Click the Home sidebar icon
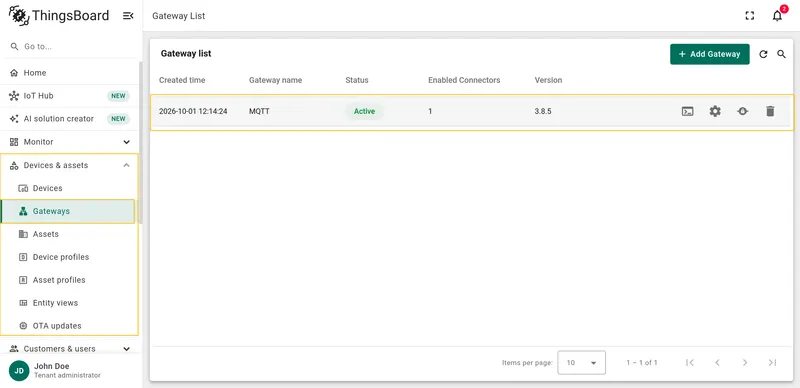This screenshot has height=388, width=800. 14,73
